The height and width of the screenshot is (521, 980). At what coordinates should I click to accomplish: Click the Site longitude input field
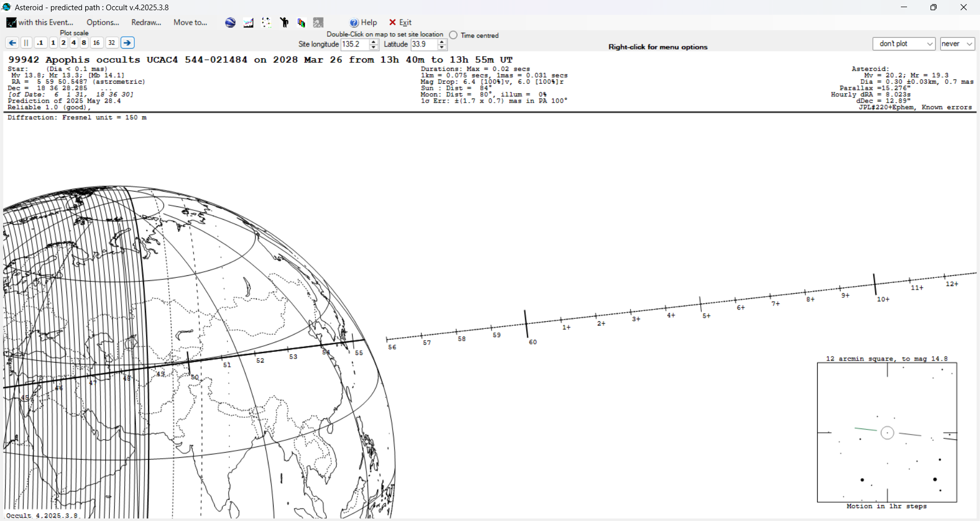click(x=355, y=44)
